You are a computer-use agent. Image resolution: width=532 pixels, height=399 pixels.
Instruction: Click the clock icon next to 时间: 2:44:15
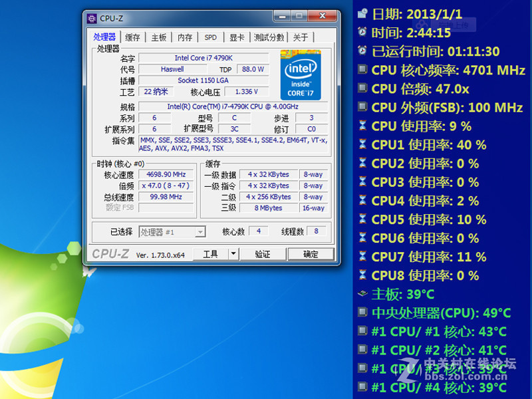tap(362, 32)
